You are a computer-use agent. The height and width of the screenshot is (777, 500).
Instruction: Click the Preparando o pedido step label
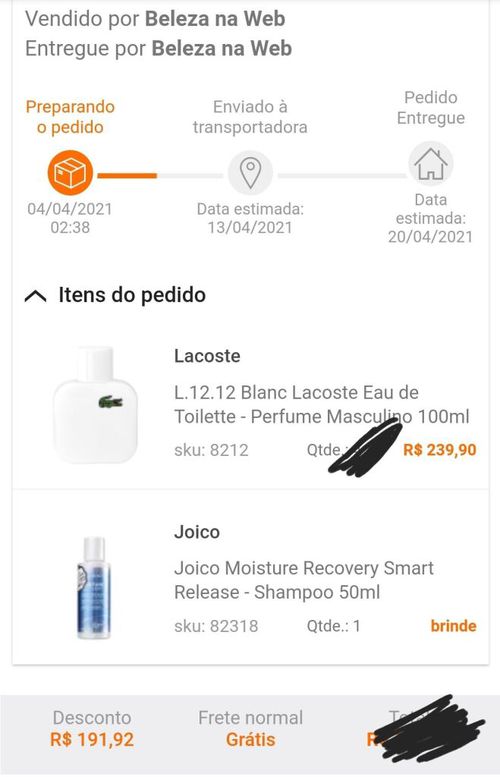coord(70,117)
